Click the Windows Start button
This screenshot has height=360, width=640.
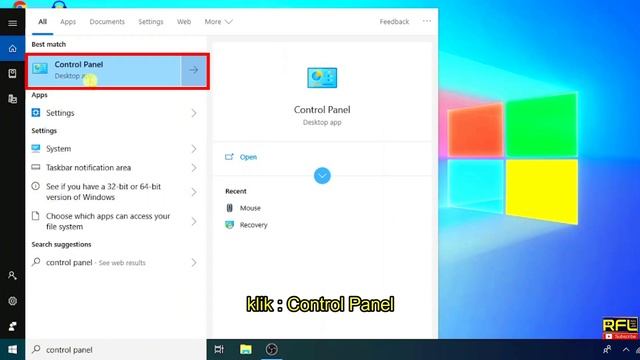[12, 350]
